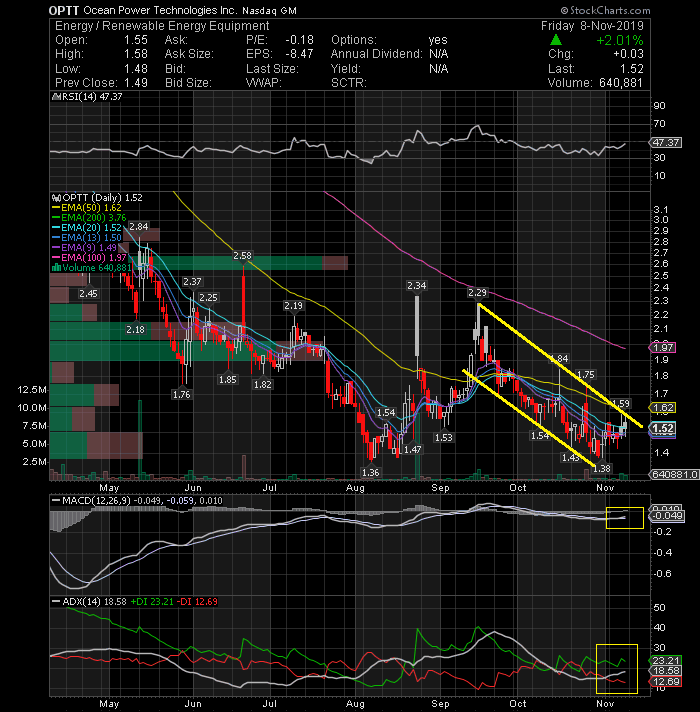Click the 47.37 RSI tag on axis
700x712 pixels.
click(x=665, y=143)
